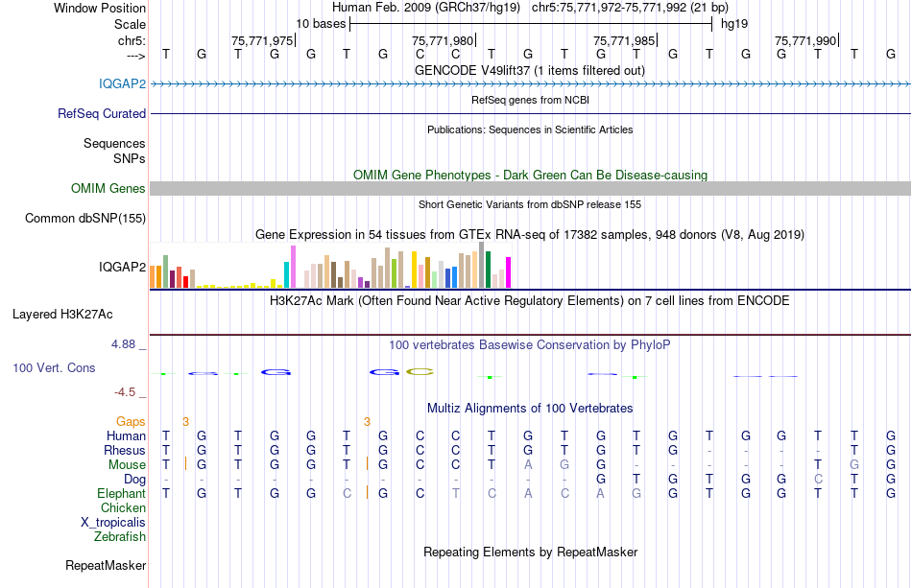The image size is (912, 588).
Task: Select the X_tropicalis alignment row label
Action: pyautogui.click(x=113, y=523)
